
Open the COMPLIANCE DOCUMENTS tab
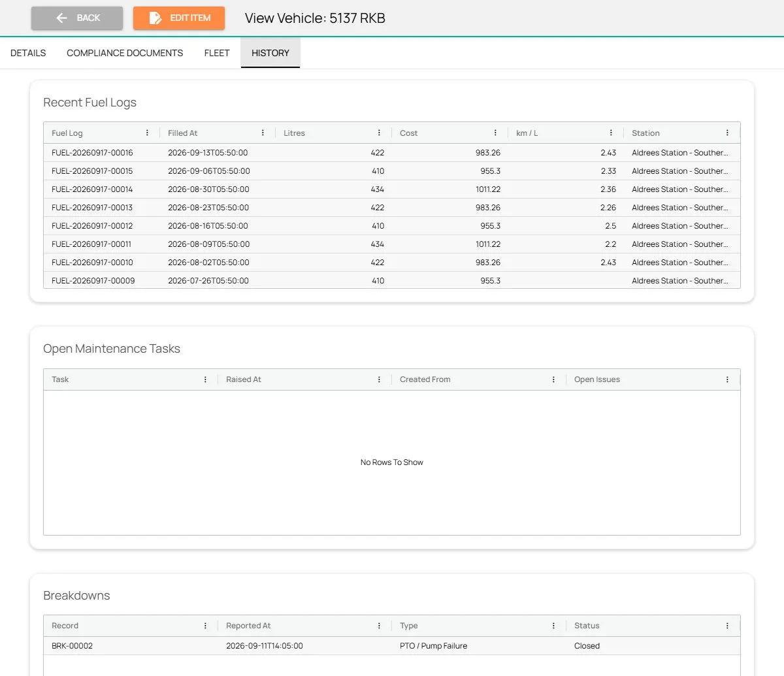click(125, 53)
